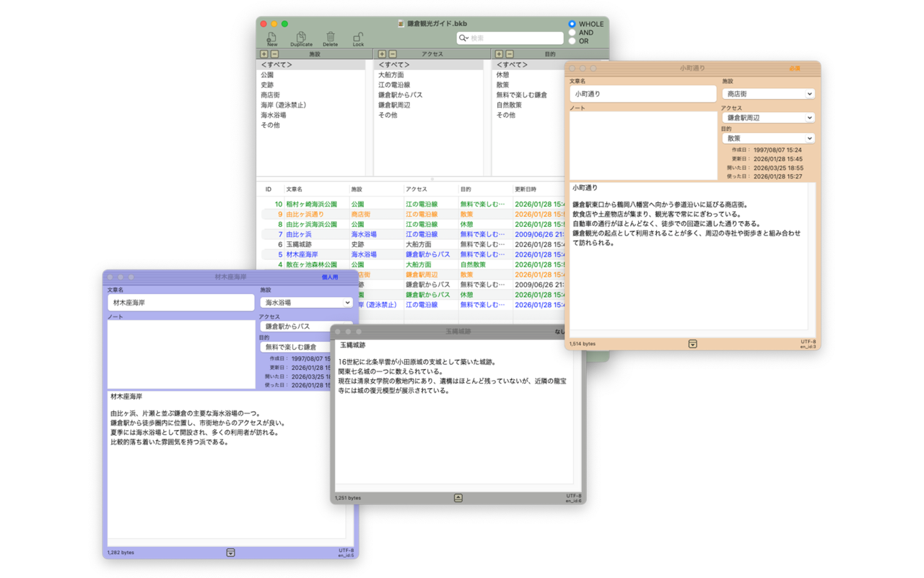Click the expand icon at bottom of 玉縄城跡 window
Image resolution: width=924 pixels, height=578 pixels.
pyautogui.click(x=458, y=498)
